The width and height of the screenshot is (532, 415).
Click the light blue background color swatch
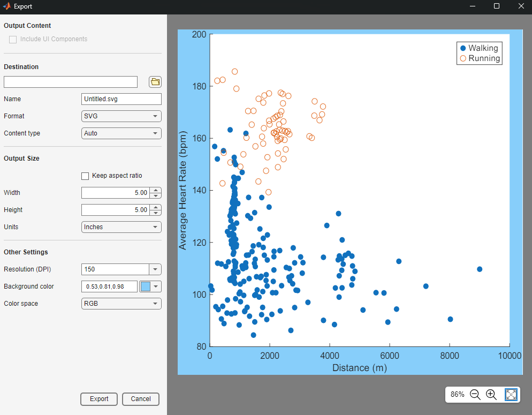tap(145, 286)
